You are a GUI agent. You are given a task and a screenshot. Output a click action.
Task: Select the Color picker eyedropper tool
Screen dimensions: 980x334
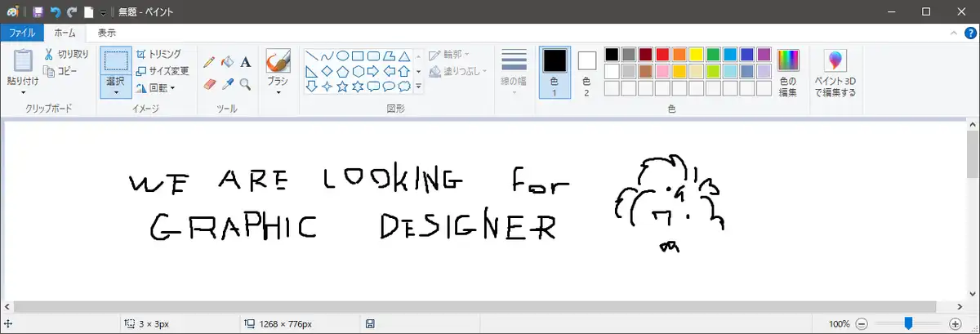pyautogui.click(x=227, y=83)
